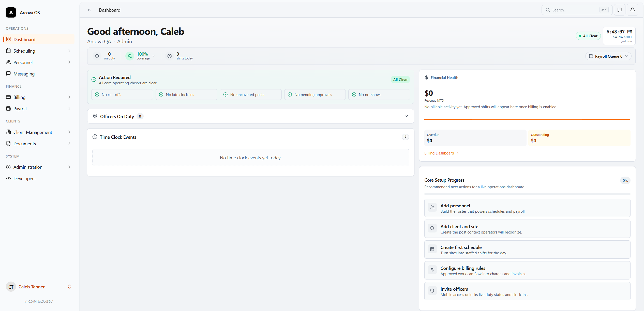Click the Configure billing rules dollar icon
Image resolution: width=644 pixels, height=311 pixels.
432,270
